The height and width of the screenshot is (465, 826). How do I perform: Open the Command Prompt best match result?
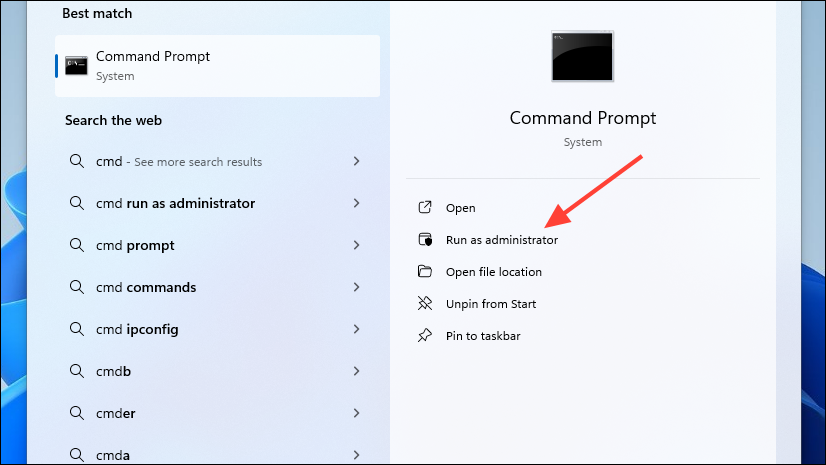[x=217, y=66]
